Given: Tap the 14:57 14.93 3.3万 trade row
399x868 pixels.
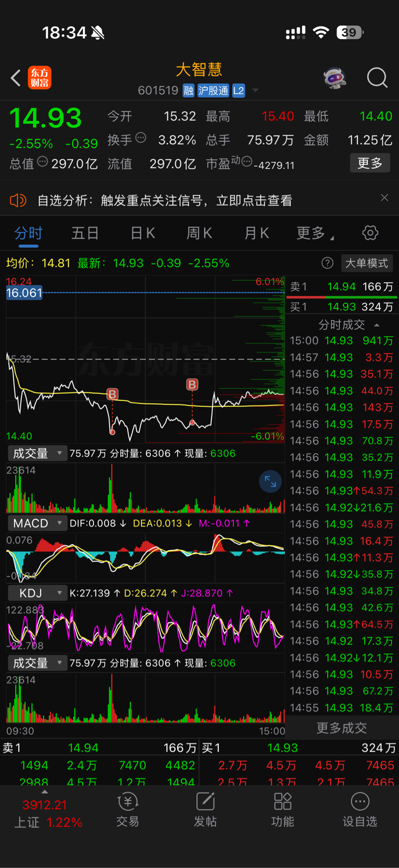Looking at the screenshot, I should [x=341, y=358].
